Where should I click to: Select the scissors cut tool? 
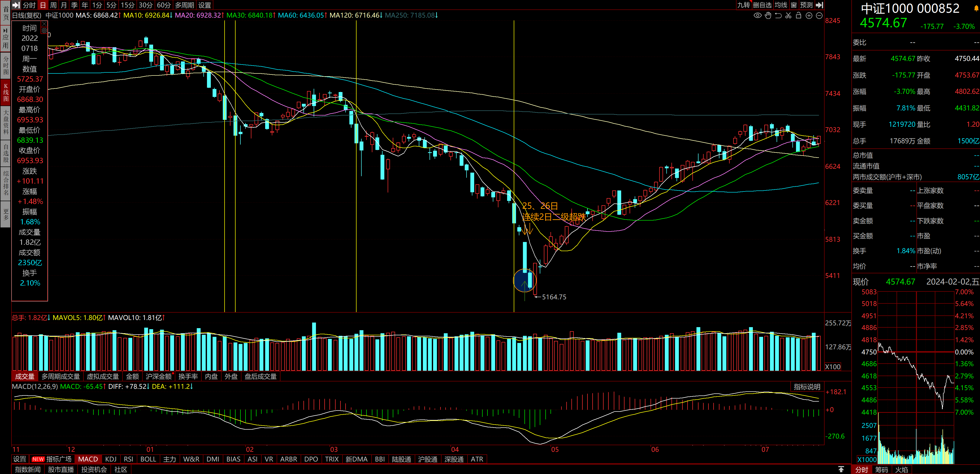[x=788, y=16]
